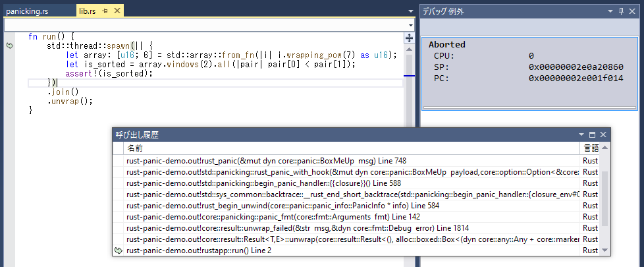Viewport: 644px width, 267px height.
Task: Close the 呼び出し履歴 call stack window
Action: (603, 134)
